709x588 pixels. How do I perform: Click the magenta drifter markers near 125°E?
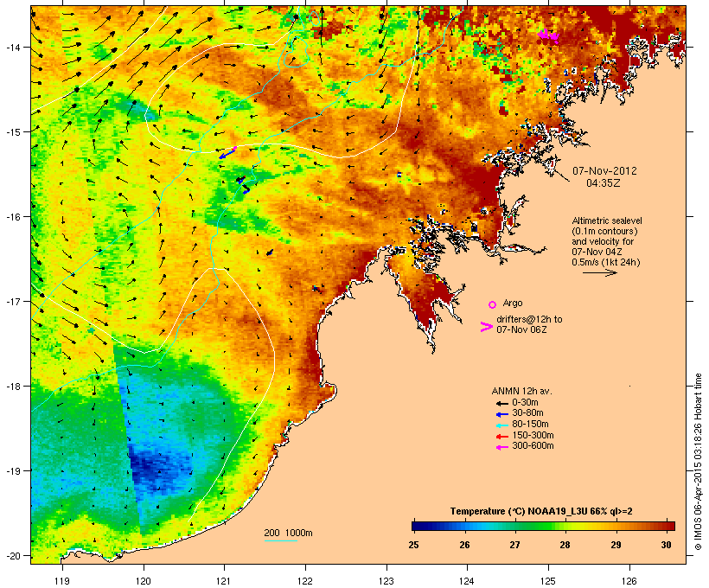[548, 35]
